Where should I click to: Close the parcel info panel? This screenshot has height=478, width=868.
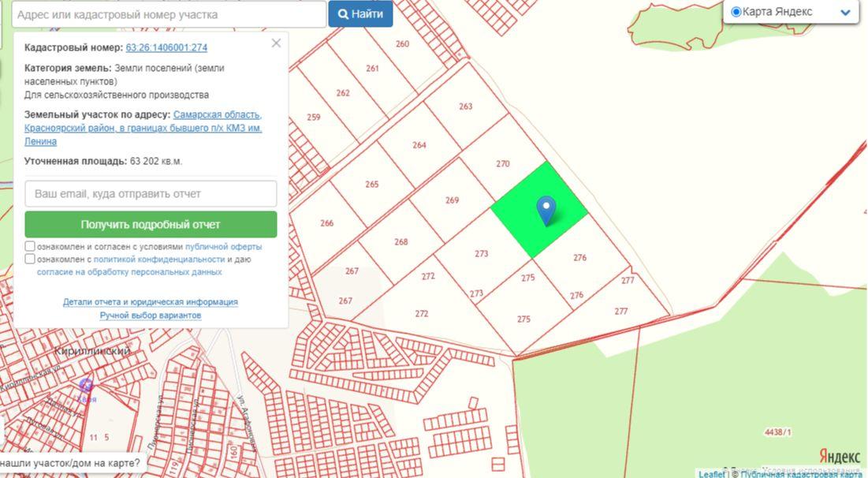pos(276,43)
